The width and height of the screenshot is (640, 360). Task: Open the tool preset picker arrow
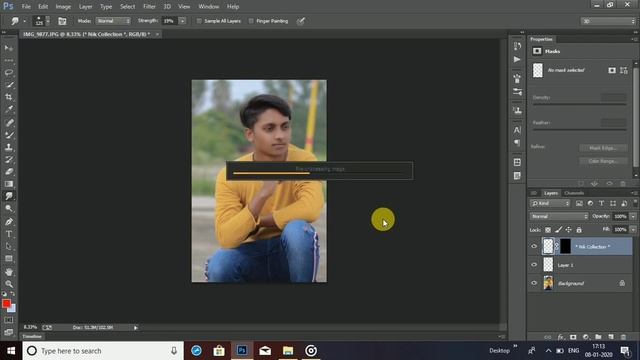24,21
